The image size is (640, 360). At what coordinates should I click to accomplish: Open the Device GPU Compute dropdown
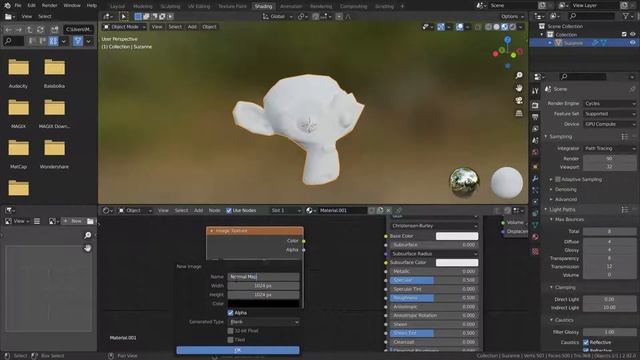[610, 124]
